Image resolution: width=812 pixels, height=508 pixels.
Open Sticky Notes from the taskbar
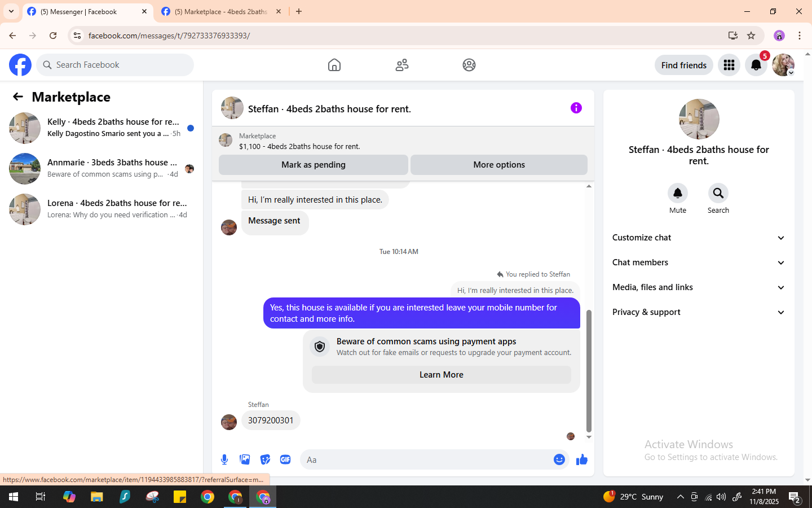[180, 497]
